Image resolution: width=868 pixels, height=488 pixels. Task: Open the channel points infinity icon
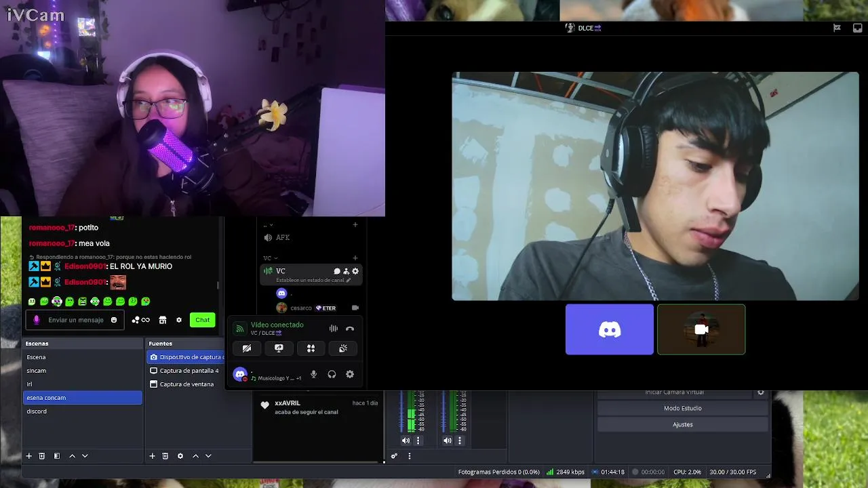(141, 320)
